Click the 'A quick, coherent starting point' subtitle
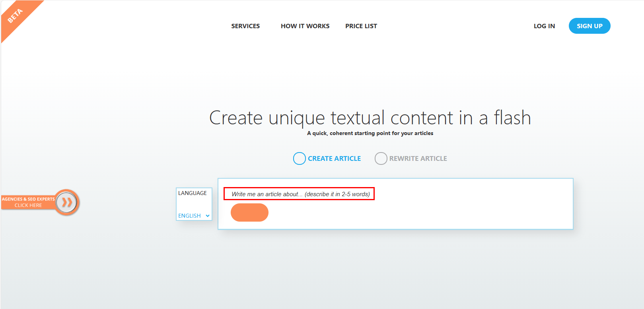This screenshot has width=644, height=309. pyautogui.click(x=370, y=133)
